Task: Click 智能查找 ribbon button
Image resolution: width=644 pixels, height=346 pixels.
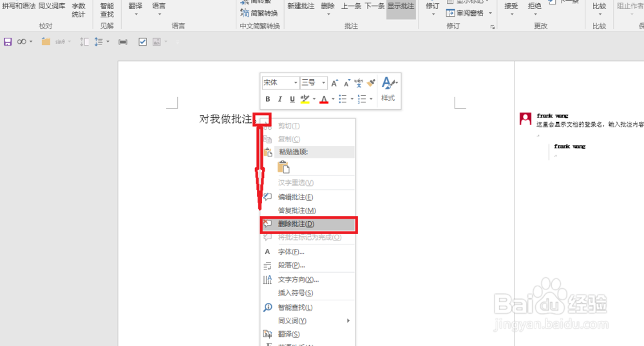Action: click(107, 10)
